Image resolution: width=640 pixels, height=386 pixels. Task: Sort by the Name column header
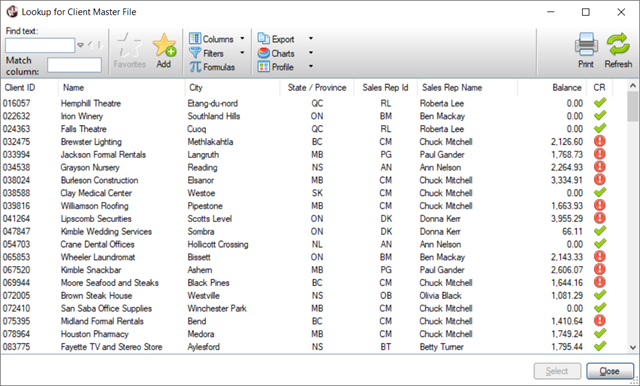click(121, 87)
